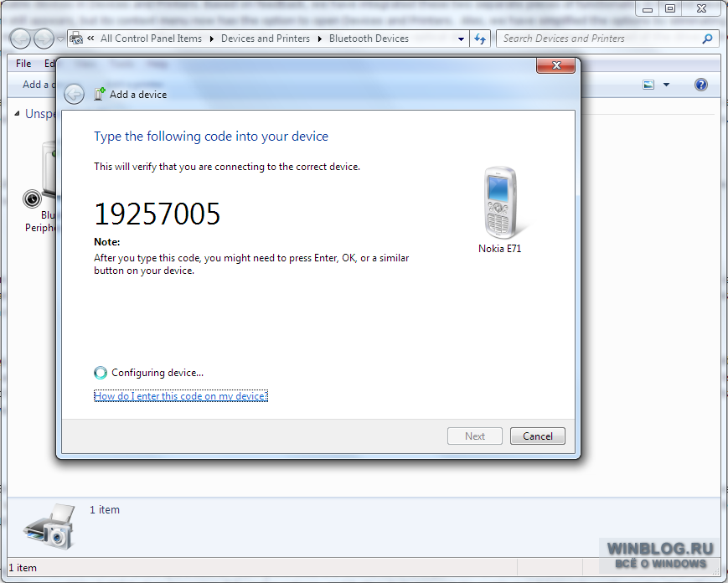This screenshot has height=583, width=728.
Task: Select 'Bluetooth Devices' breadcrumb
Action: click(x=369, y=39)
